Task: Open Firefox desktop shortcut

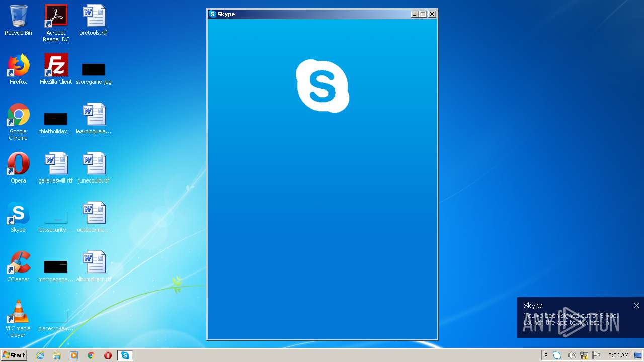Action: coord(18,69)
